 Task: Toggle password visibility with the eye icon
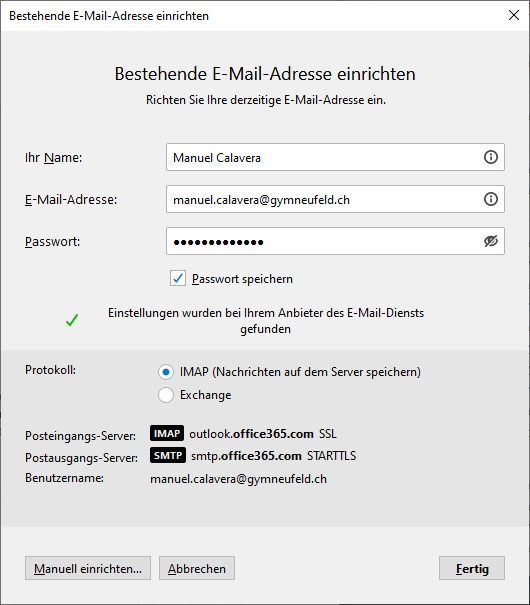point(491,241)
